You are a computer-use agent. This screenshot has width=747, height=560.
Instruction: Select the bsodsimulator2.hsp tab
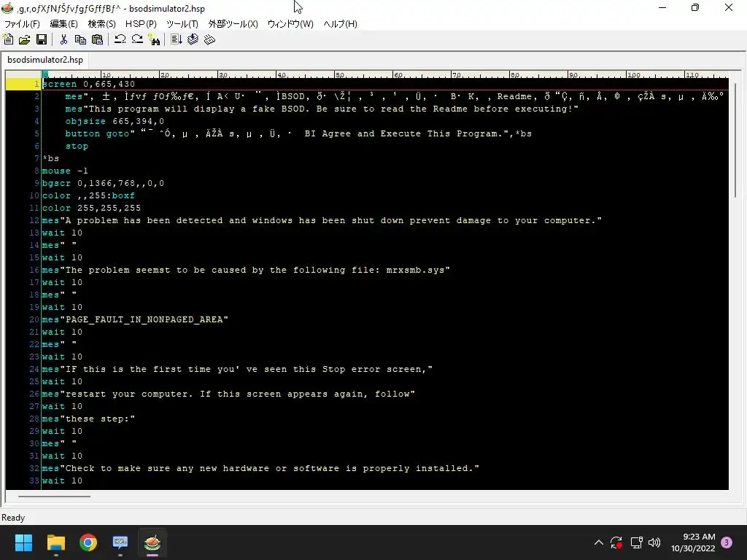pyautogui.click(x=45, y=60)
